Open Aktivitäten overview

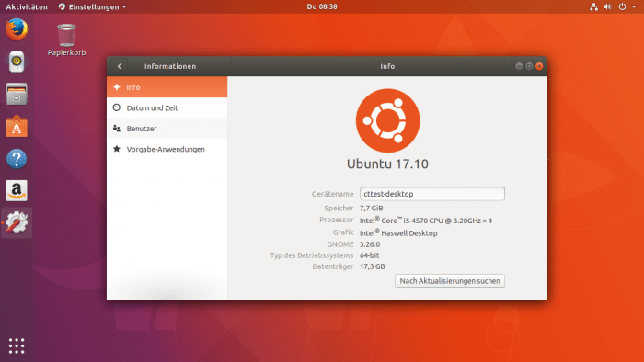[27, 6]
